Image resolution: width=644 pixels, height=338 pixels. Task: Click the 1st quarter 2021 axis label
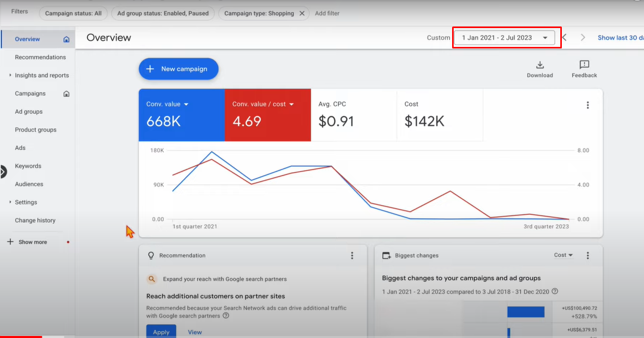pyautogui.click(x=195, y=226)
